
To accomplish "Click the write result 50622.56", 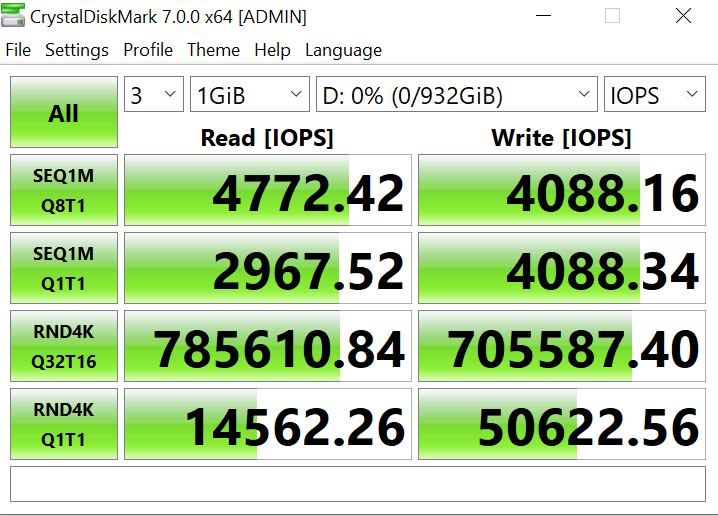I will pyautogui.click(x=562, y=424).
